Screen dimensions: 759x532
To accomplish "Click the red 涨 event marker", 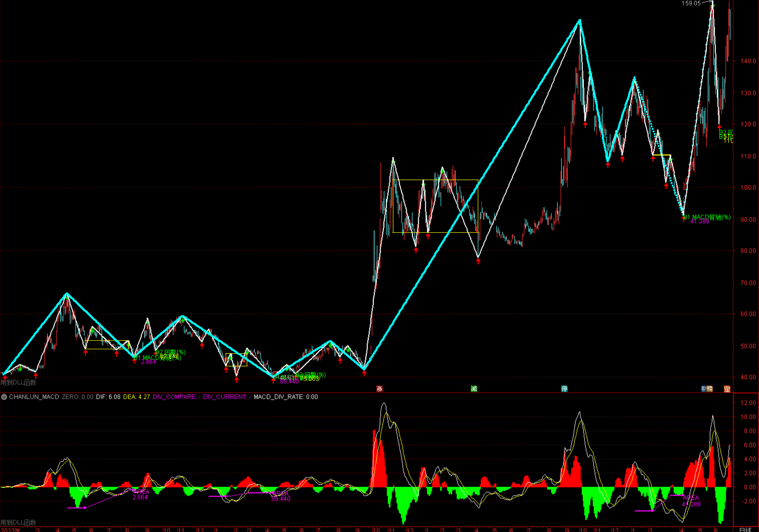I will click(379, 389).
